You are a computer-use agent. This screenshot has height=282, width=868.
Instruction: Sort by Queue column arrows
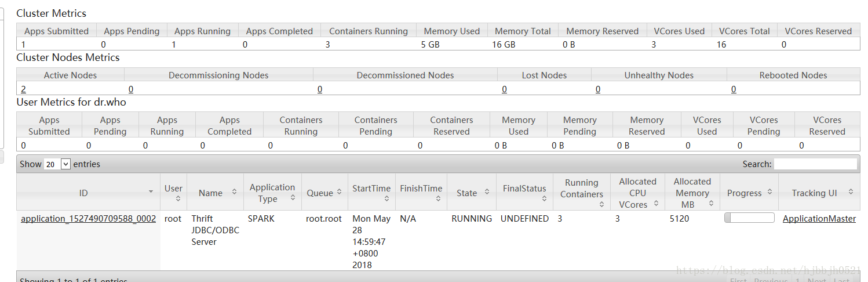pyautogui.click(x=338, y=192)
